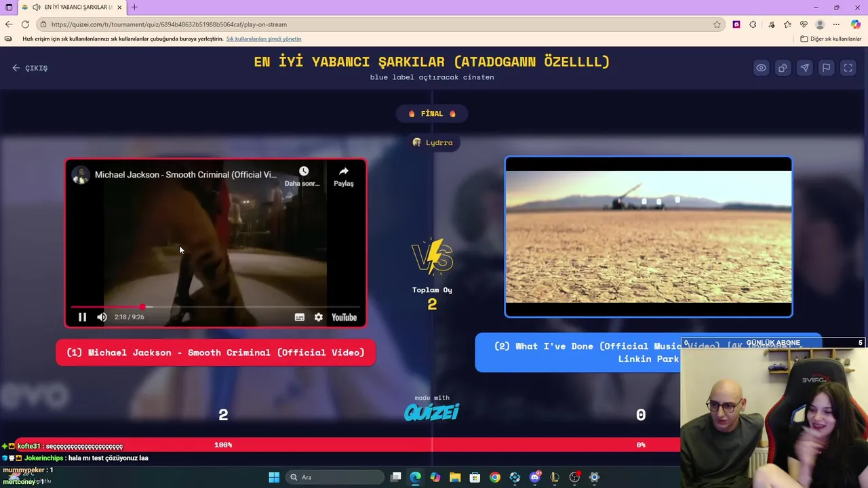868x488 pixels.
Task: Open video on YouTube via logo
Action: pos(344,317)
